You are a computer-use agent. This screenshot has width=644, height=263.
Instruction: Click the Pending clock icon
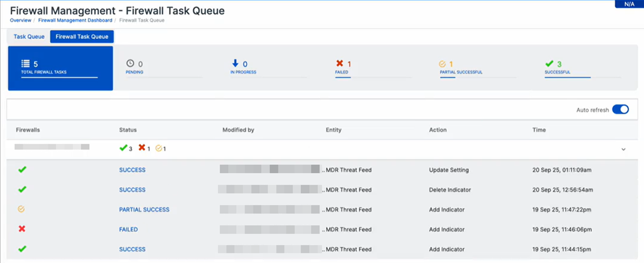[x=130, y=64]
